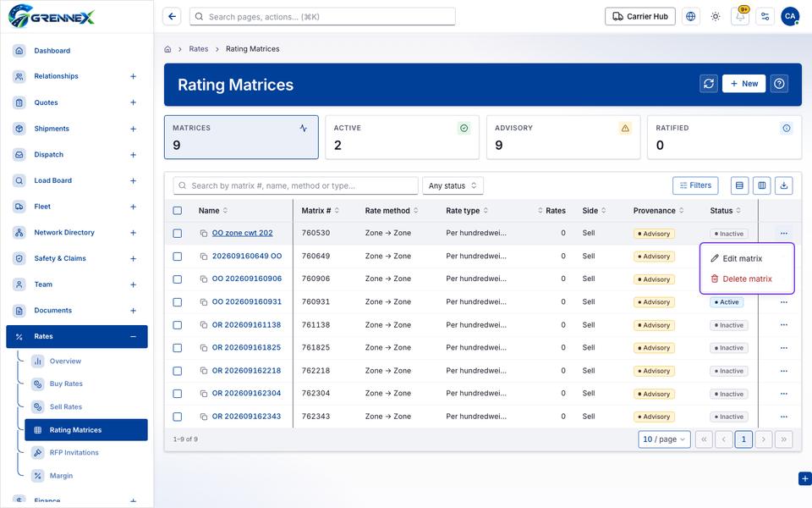The height and width of the screenshot is (508, 812).
Task: Click the New button
Action: tap(743, 84)
